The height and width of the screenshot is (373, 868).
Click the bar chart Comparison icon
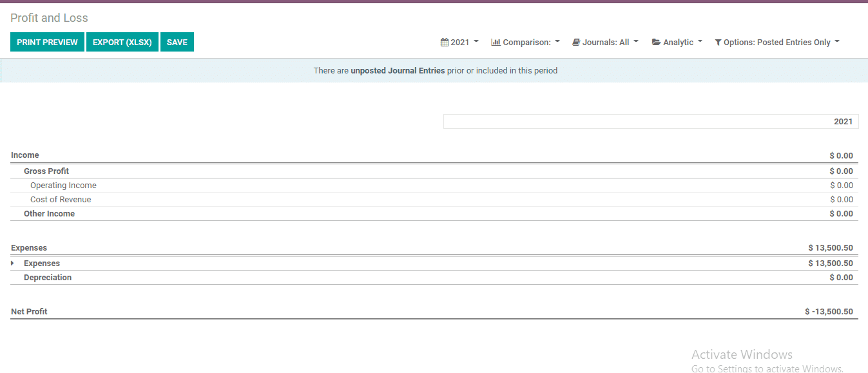pos(496,42)
